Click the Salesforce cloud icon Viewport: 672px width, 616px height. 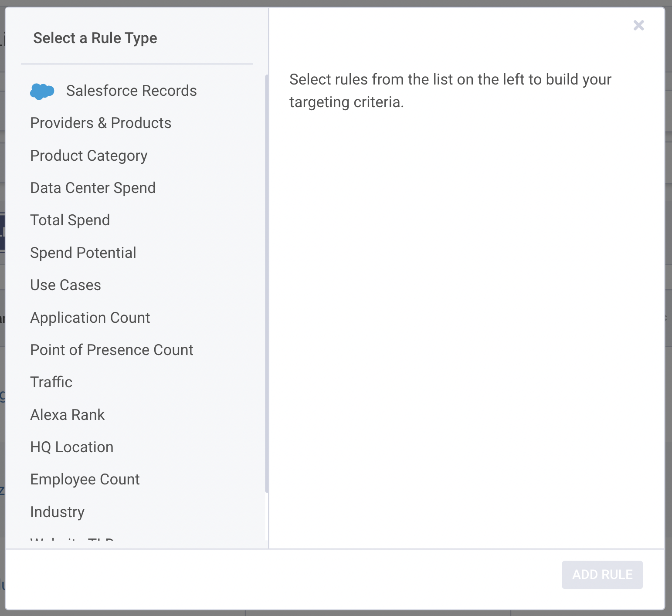(x=42, y=91)
